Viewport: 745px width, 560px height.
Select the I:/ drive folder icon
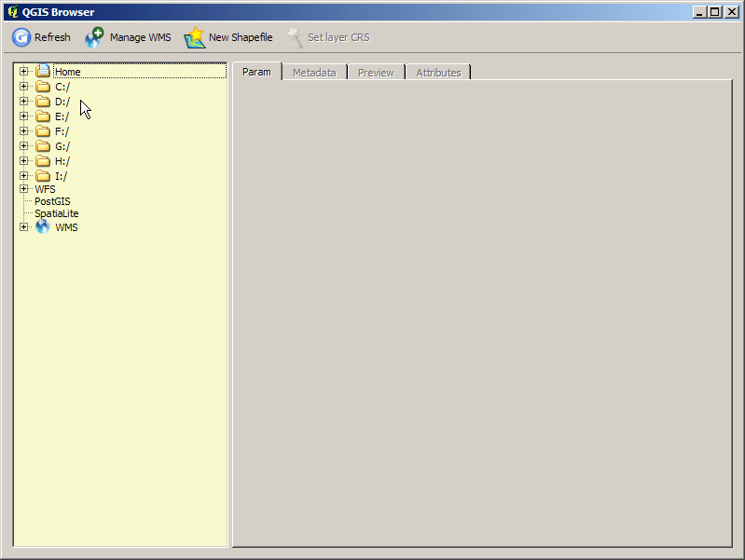(x=43, y=176)
